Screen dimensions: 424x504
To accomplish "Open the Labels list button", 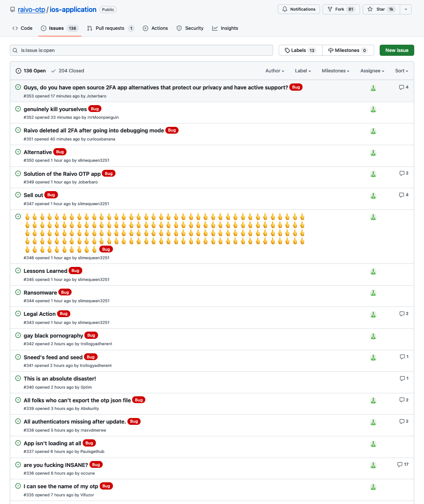I will pos(300,51).
